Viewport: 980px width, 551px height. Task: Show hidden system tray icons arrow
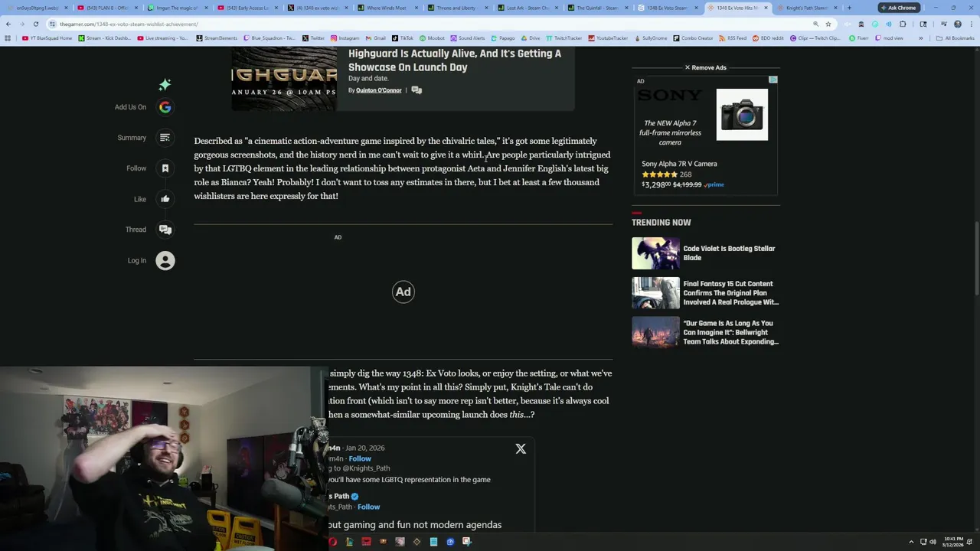[x=911, y=542]
